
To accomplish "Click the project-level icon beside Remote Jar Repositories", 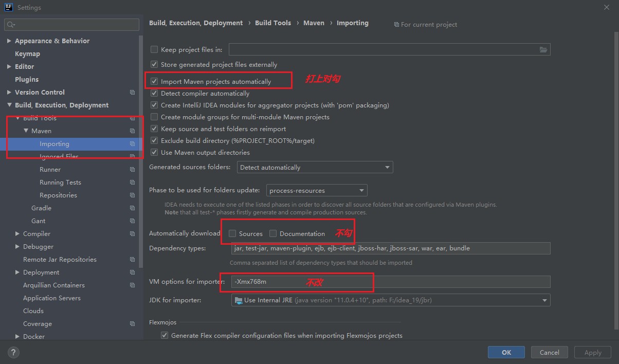I will coord(132,260).
